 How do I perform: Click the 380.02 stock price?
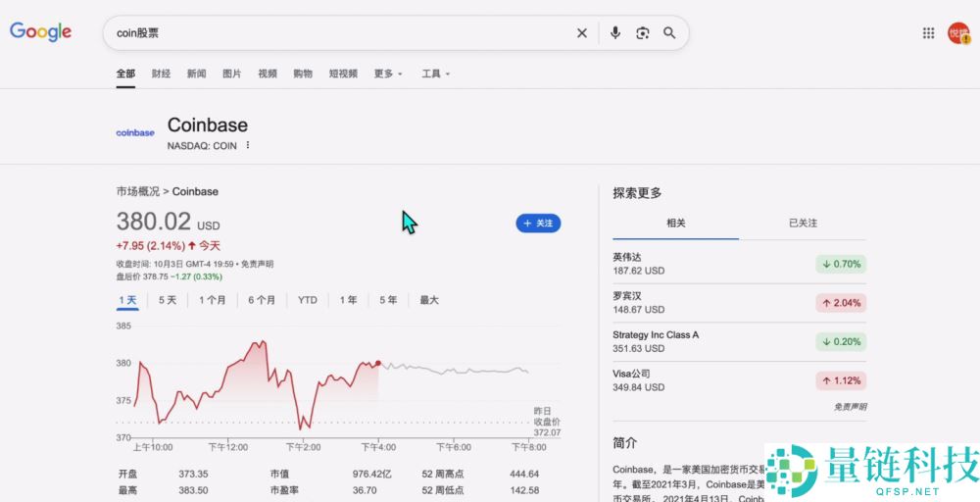pyautogui.click(x=154, y=222)
